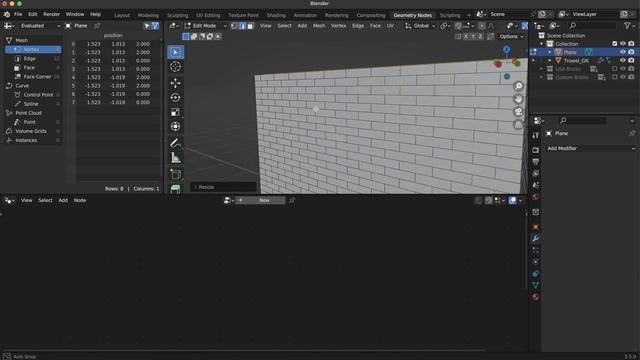Screen dimensions: 640x360
Task: Toggle visibility eye for Trowel_GN object
Action: [x=622, y=60]
